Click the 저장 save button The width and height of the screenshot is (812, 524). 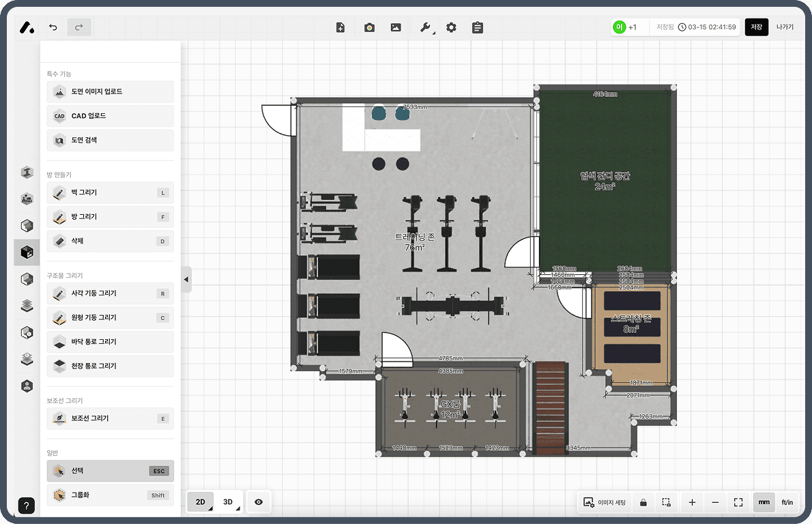coord(756,27)
